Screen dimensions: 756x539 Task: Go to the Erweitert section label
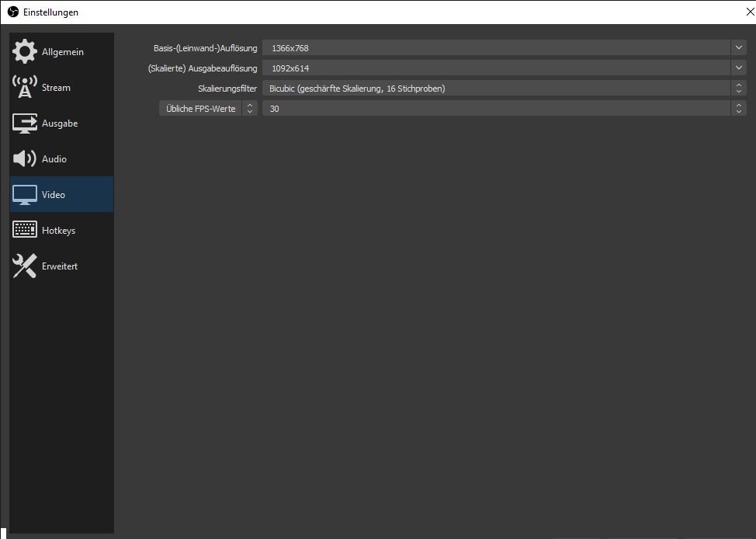(x=60, y=266)
